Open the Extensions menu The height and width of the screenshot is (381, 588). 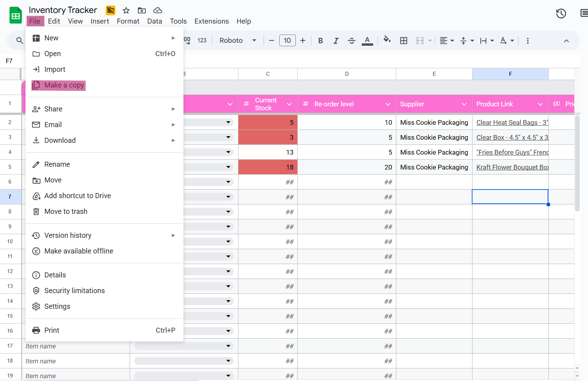point(211,21)
